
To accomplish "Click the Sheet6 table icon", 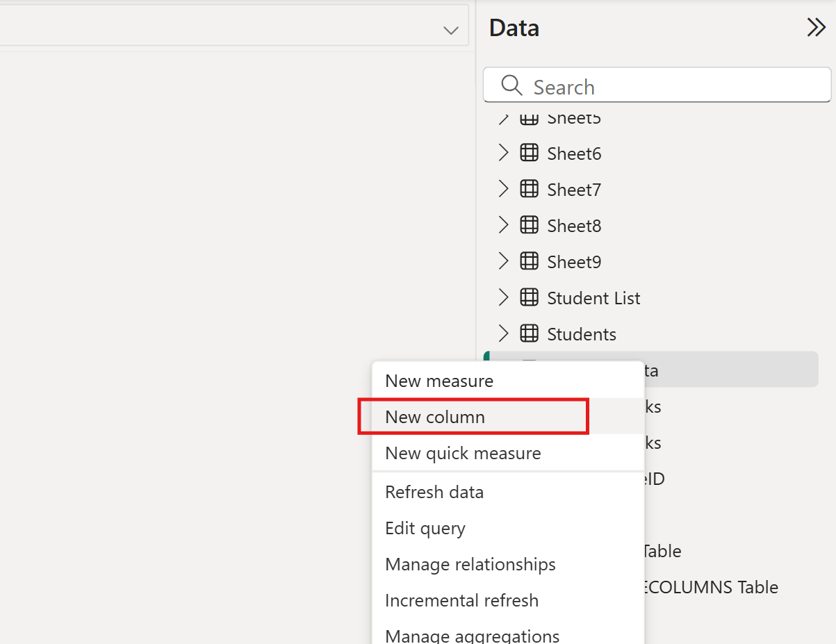I will pos(529,153).
